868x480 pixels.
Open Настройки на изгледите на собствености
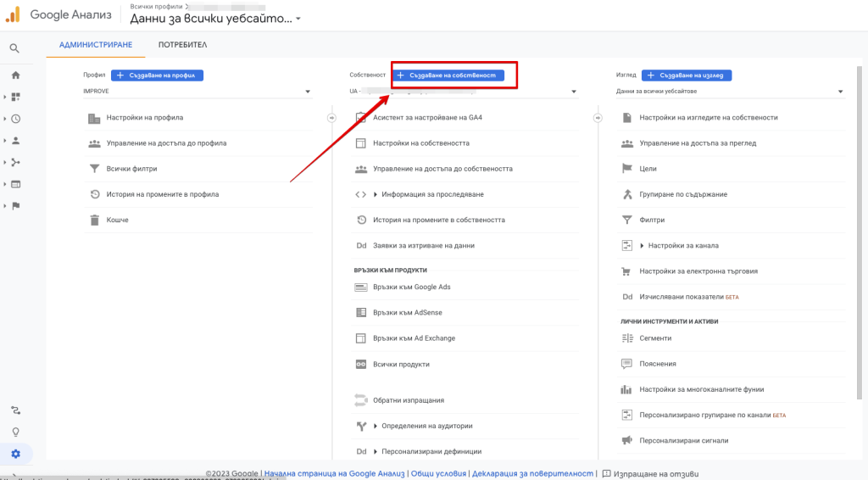tap(709, 117)
